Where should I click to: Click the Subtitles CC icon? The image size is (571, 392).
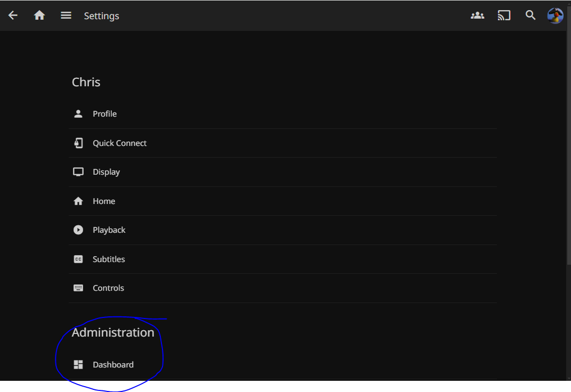78,259
